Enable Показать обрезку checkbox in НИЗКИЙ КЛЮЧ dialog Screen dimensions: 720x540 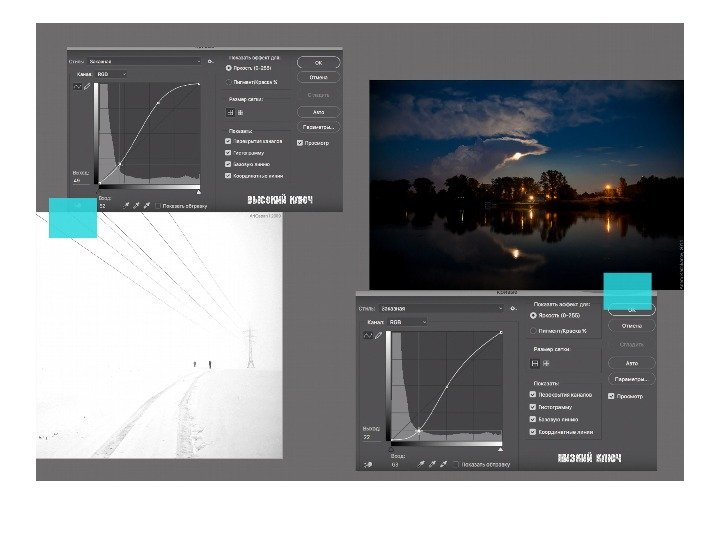pyautogui.click(x=456, y=465)
